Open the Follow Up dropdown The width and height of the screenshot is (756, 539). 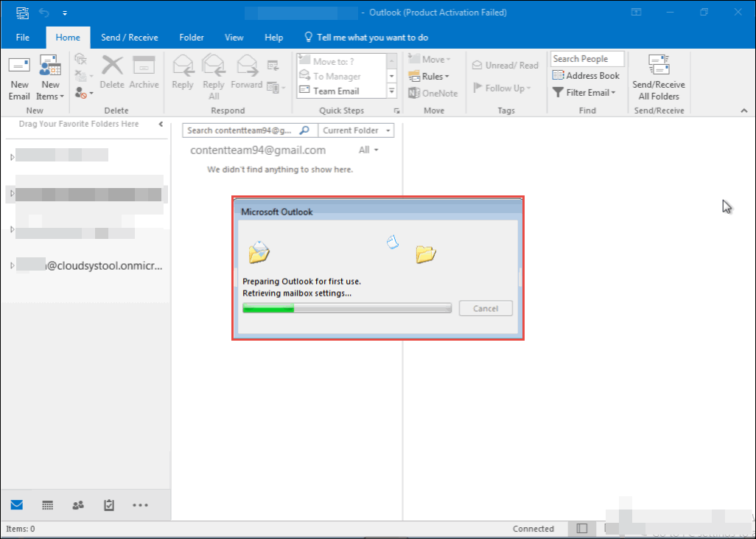pos(502,88)
